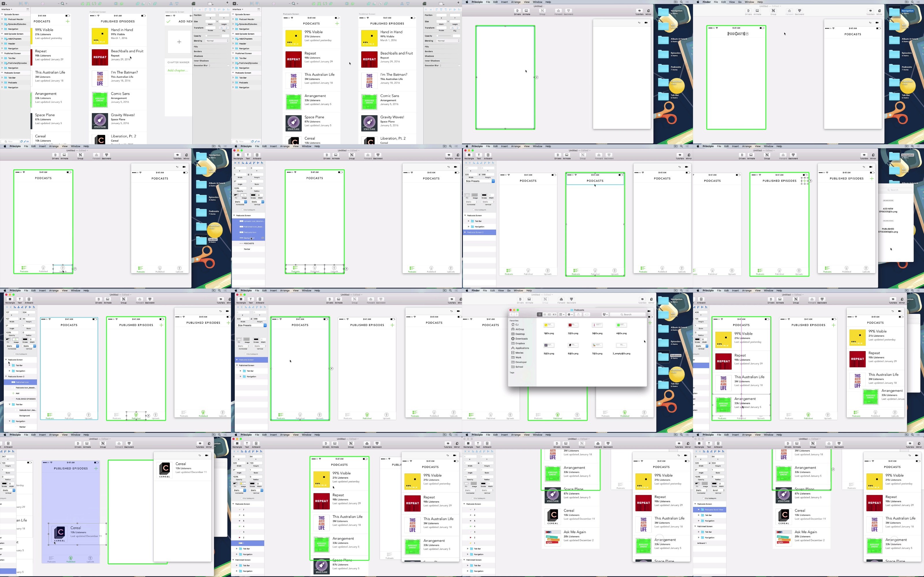This screenshot has height=577, width=924.
Task: Click the Edit Tags icon in the Finder toolbar
Action: pyautogui.click(x=587, y=314)
